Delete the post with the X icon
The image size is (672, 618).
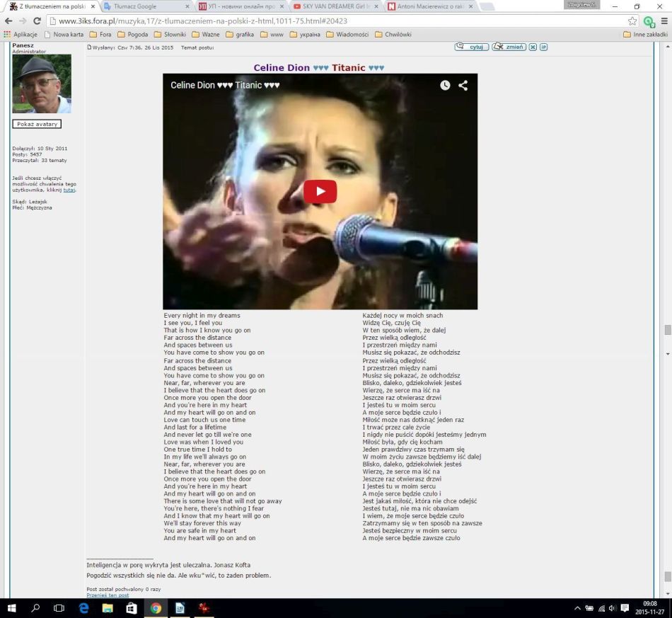[533, 47]
